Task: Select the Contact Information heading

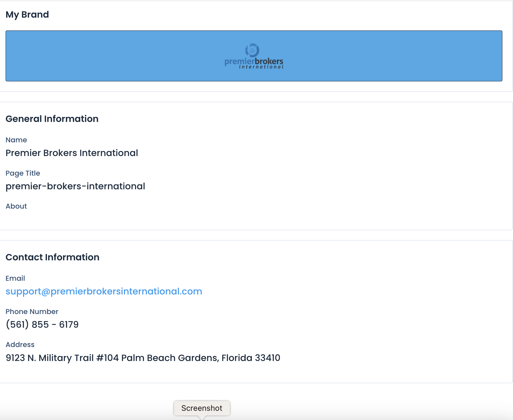Action: pyautogui.click(x=53, y=257)
